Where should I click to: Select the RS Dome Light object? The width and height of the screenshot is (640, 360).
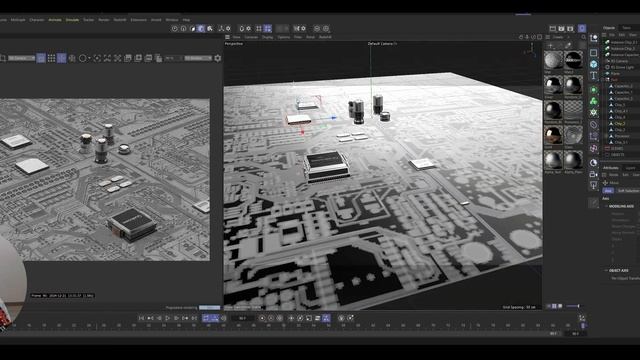click(622, 67)
